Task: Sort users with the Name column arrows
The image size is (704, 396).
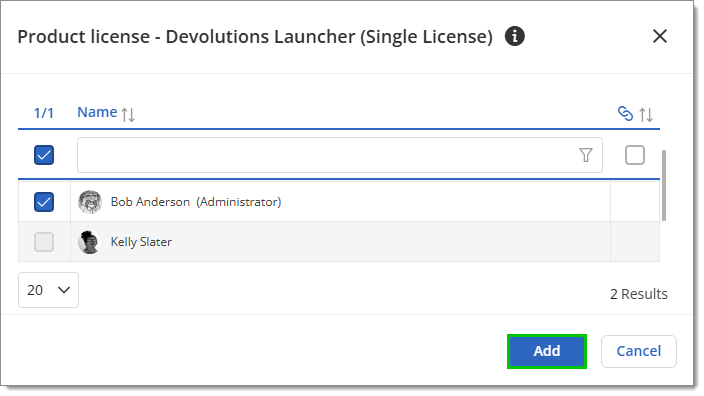Action: (128, 114)
